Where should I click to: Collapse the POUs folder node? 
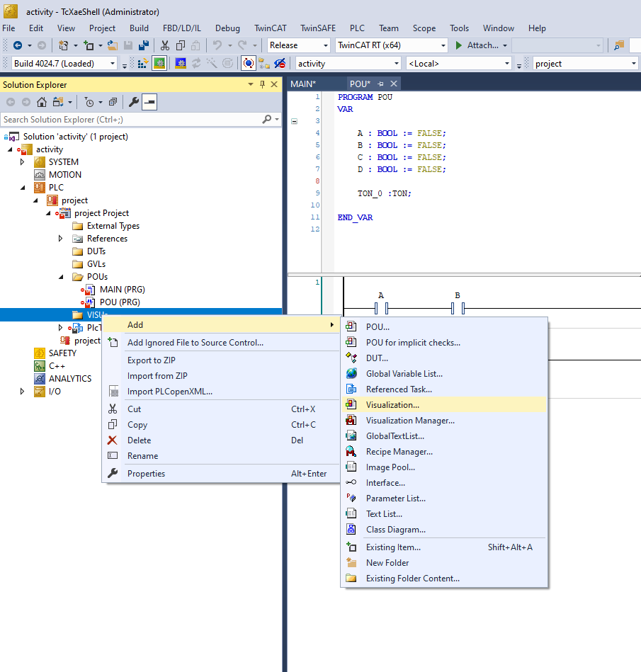tap(61, 277)
